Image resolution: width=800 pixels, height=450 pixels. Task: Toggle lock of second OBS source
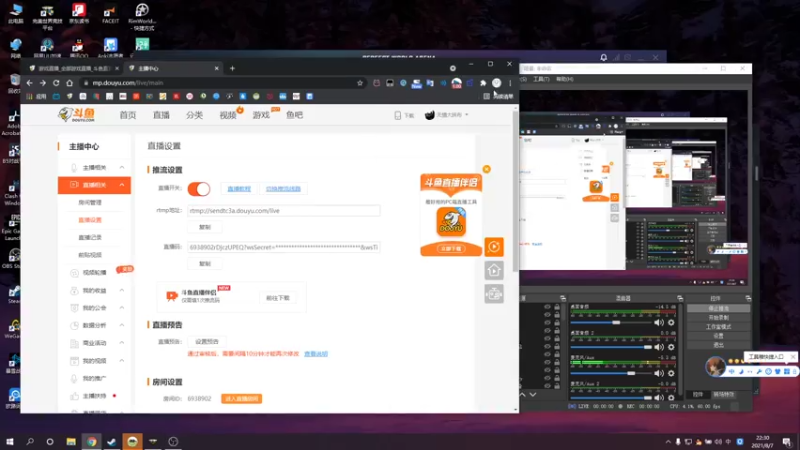(557, 315)
